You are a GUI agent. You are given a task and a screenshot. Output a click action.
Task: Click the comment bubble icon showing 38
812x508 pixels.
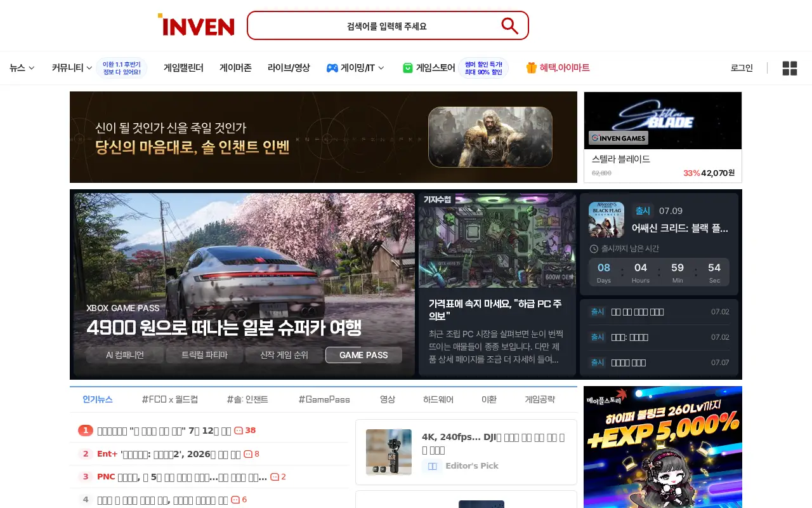pos(239,431)
